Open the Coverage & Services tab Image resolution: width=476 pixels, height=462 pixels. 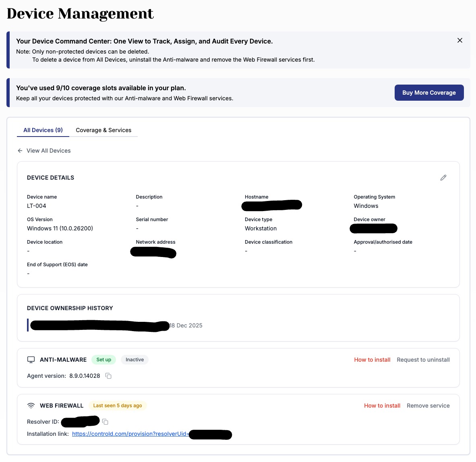tap(103, 130)
